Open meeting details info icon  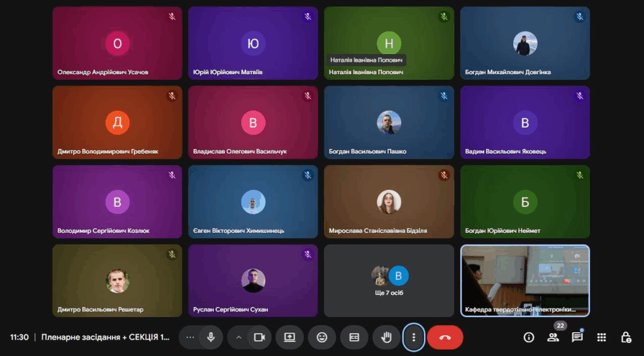pyautogui.click(x=529, y=337)
